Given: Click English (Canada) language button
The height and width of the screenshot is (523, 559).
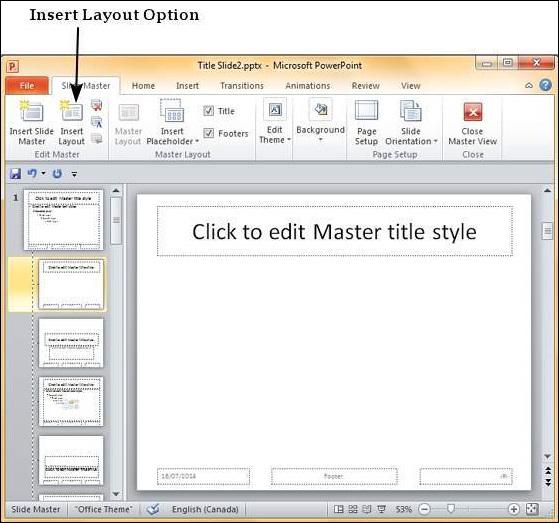Looking at the screenshot, I should [205, 509].
